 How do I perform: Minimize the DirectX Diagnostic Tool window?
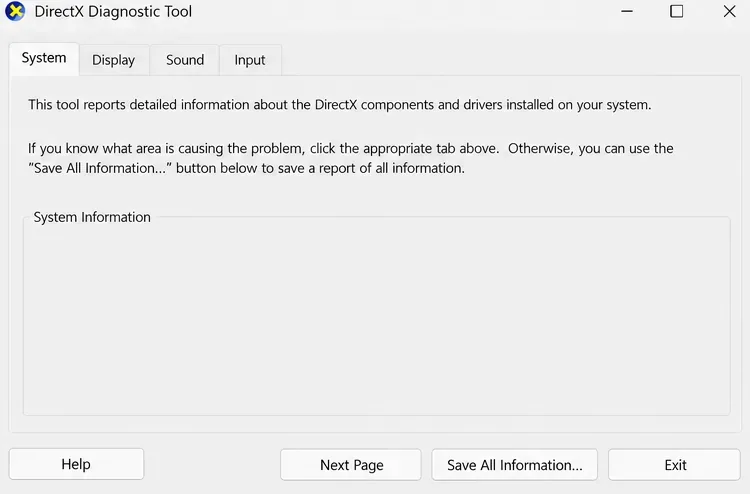[x=627, y=11]
